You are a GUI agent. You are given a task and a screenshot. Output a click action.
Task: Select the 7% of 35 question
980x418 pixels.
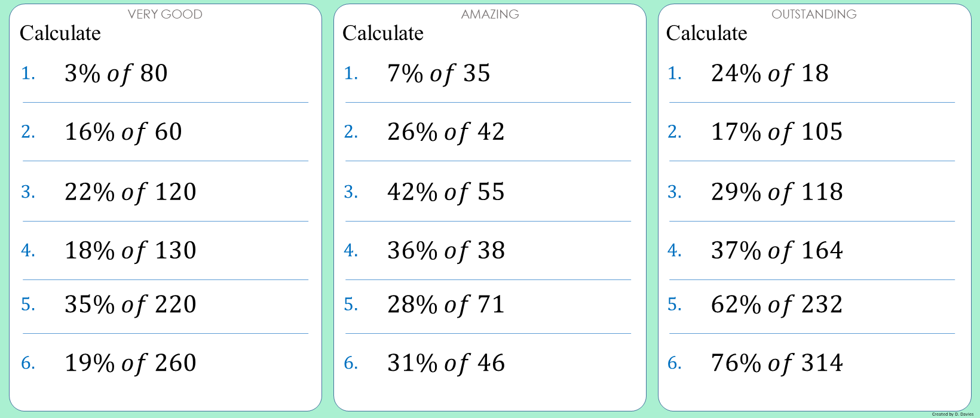click(x=439, y=73)
